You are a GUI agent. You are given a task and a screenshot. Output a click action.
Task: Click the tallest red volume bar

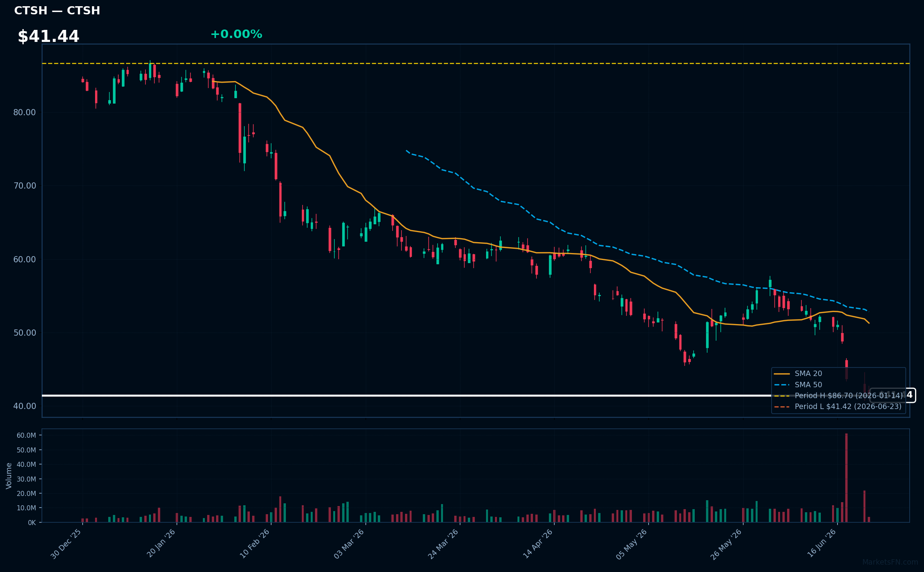pyautogui.click(x=846, y=478)
